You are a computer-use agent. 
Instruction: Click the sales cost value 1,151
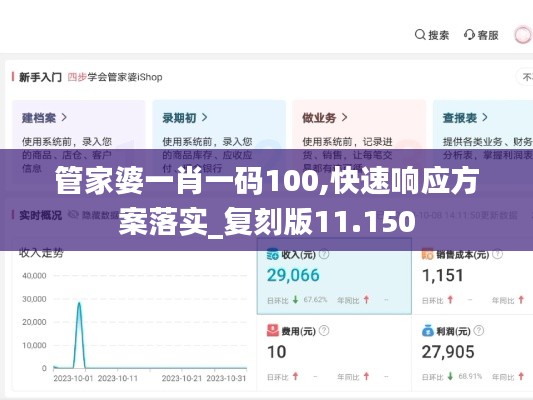[x=443, y=275]
